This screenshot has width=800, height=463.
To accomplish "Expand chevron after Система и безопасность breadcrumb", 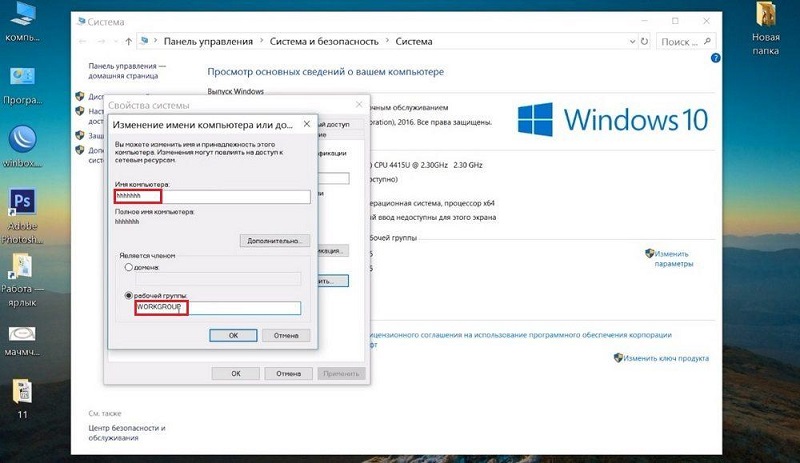I will tap(388, 42).
